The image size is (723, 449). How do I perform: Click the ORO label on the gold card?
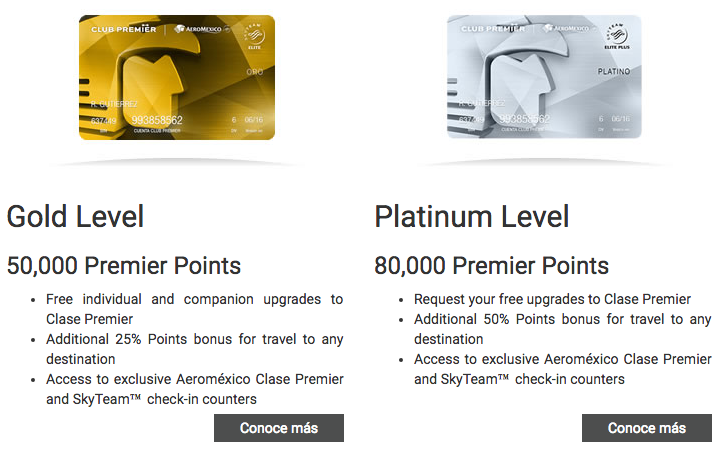point(255,72)
